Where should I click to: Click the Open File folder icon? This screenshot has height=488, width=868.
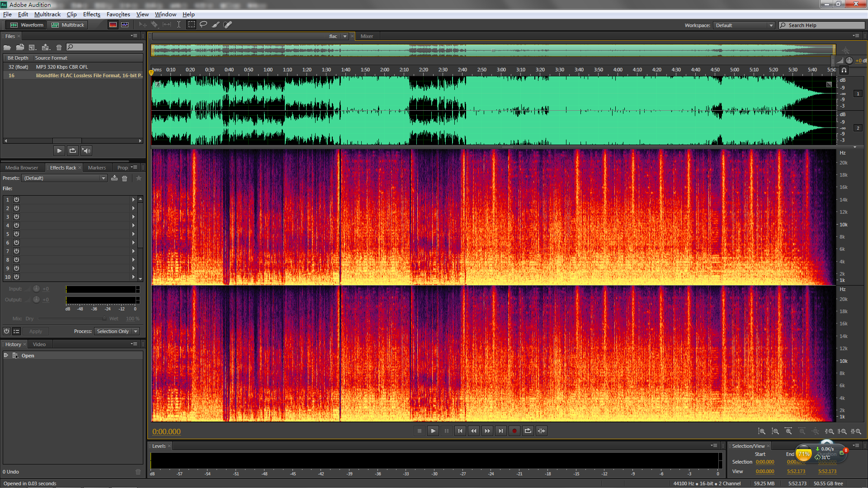pyautogui.click(x=7, y=47)
